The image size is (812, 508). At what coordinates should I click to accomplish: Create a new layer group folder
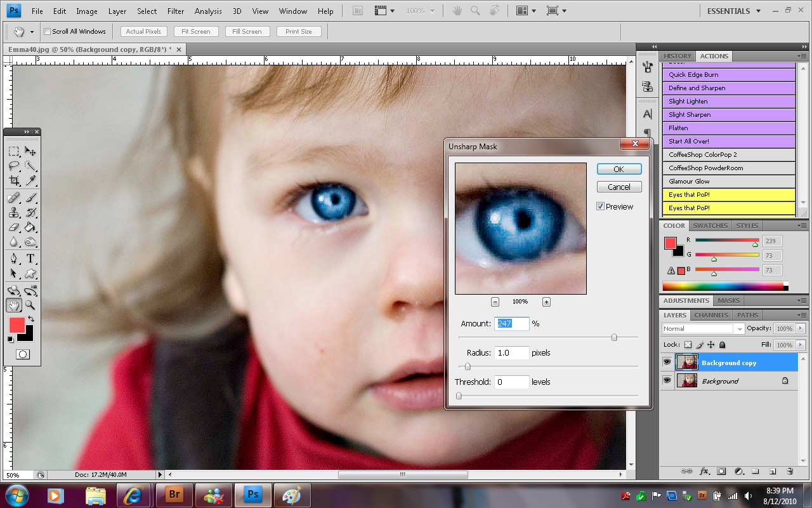[x=756, y=472]
